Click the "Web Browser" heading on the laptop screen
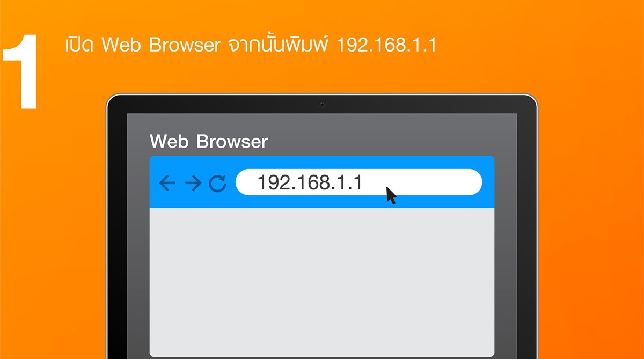 tap(209, 142)
